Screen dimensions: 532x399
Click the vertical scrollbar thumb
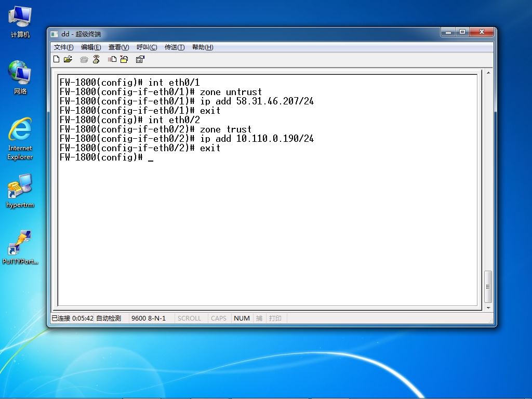click(488, 286)
